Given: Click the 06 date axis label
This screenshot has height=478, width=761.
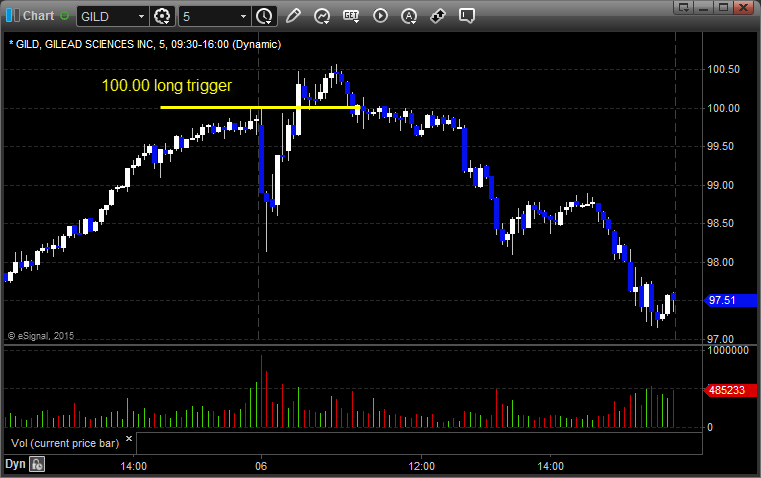Looking at the screenshot, I should click(261, 466).
